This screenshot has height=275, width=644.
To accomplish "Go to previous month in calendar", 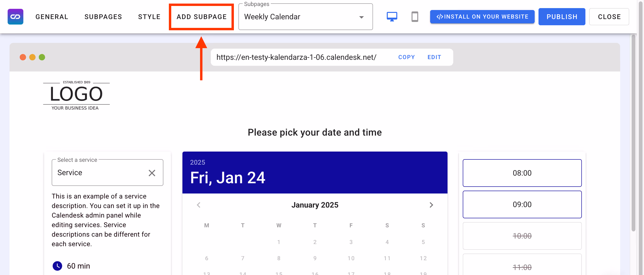I will coord(198,205).
